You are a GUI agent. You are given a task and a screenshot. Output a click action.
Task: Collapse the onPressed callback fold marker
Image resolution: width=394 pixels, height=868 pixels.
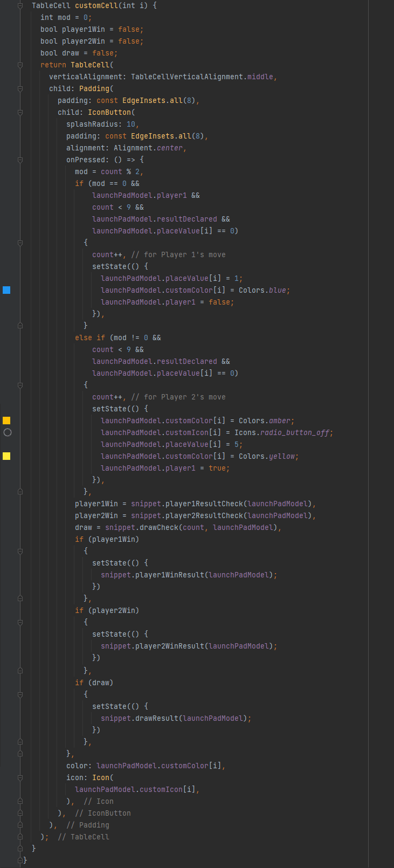(20, 160)
